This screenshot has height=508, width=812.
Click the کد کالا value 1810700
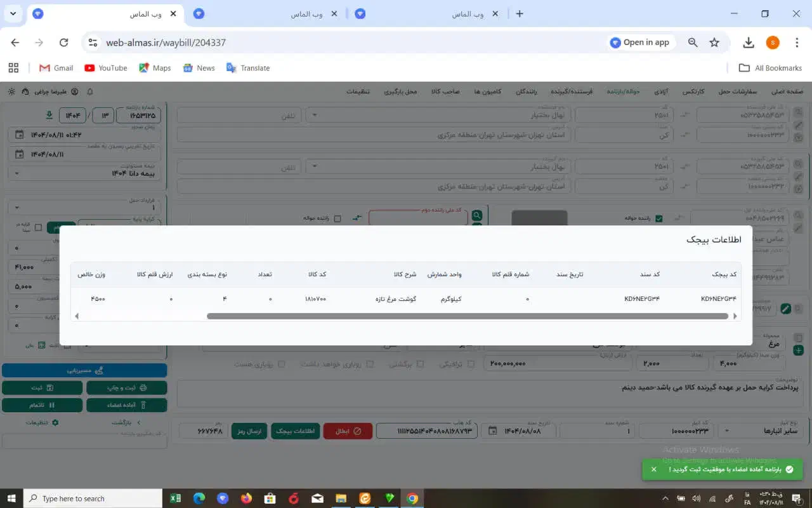point(315,298)
